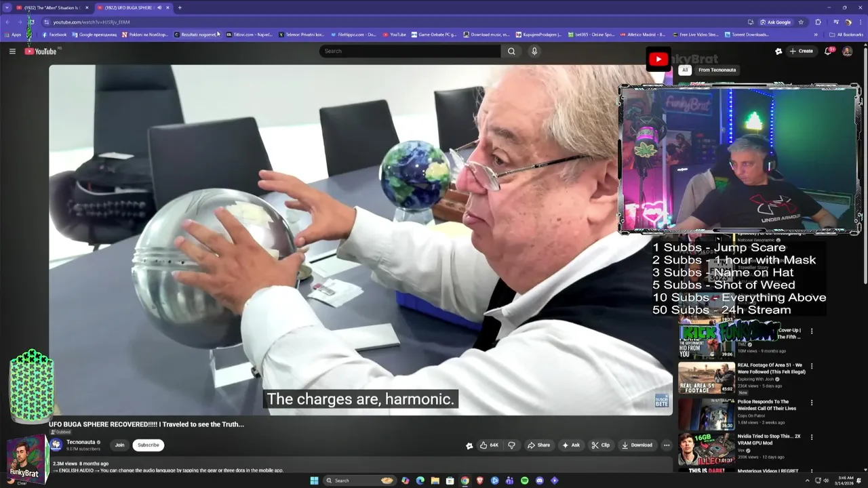Open Spotify from the taskbar
Viewport: 868px width, 488px height.
pos(524,481)
